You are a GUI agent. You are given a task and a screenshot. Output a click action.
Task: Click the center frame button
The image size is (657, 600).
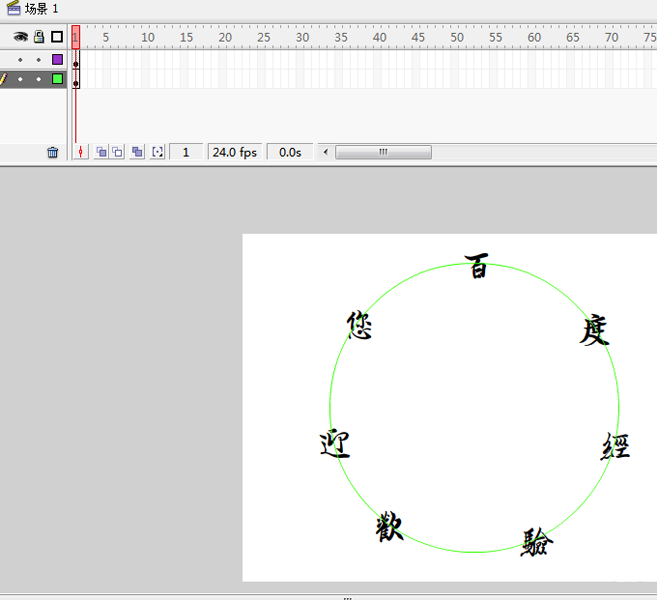(x=80, y=152)
